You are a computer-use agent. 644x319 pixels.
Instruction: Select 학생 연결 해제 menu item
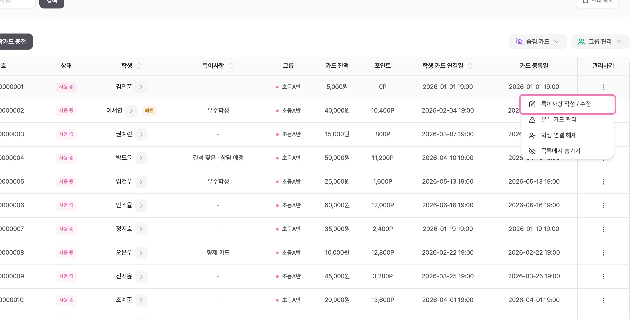click(568, 135)
